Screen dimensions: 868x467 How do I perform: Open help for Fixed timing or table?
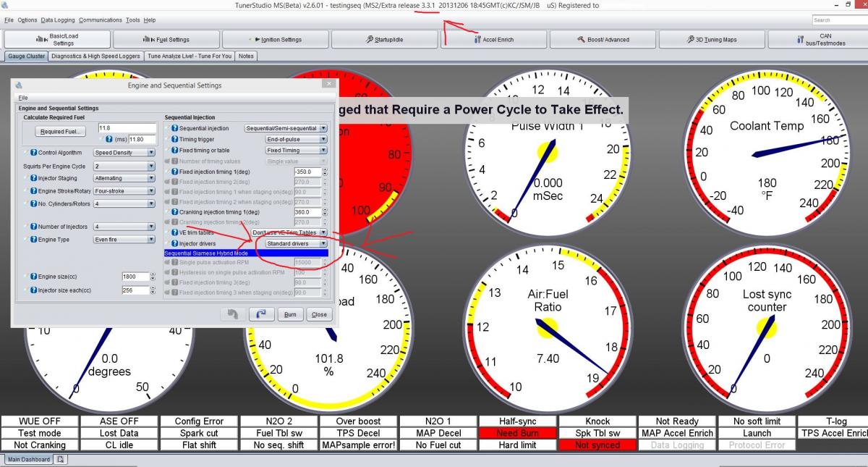tap(175, 151)
